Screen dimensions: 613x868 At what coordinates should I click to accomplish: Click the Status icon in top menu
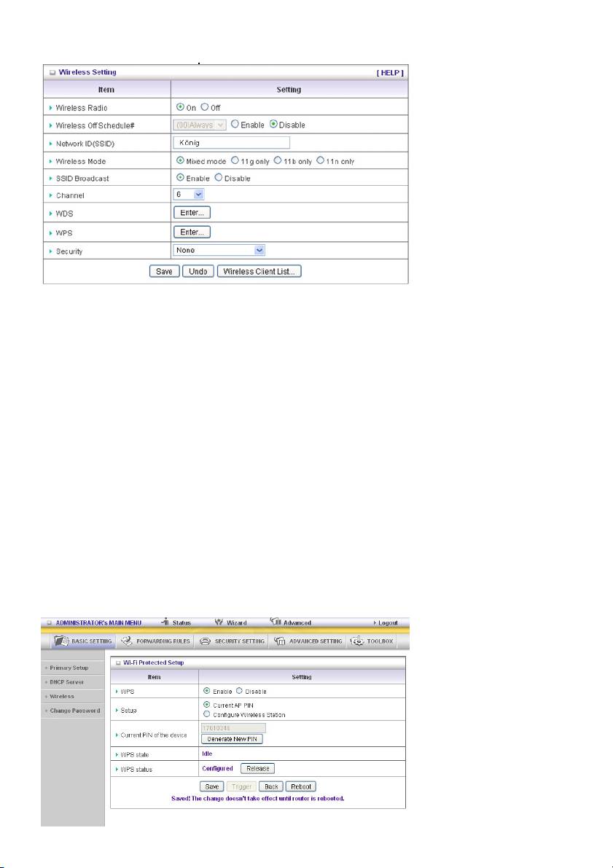tap(165, 622)
